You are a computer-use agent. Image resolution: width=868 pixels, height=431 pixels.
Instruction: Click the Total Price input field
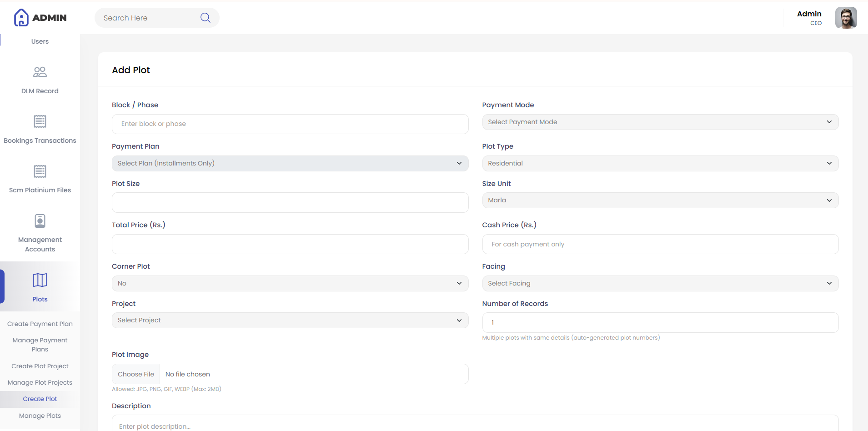pos(290,244)
